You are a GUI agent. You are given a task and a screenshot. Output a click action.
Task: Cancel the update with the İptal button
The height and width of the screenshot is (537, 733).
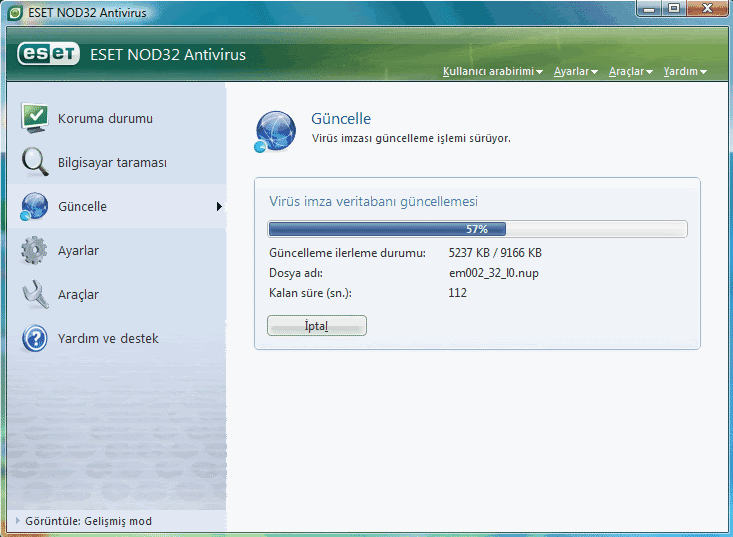[317, 326]
